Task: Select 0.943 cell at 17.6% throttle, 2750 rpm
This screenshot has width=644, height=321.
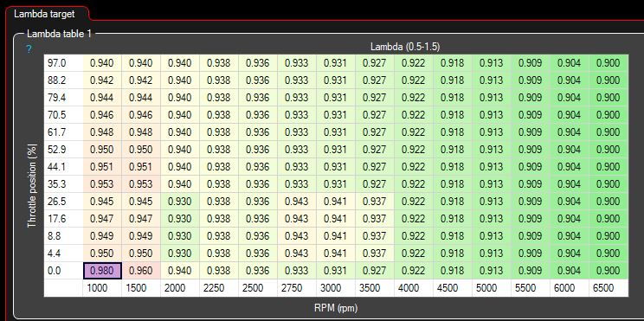Action: pyautogui.click(x=297, y=219)
